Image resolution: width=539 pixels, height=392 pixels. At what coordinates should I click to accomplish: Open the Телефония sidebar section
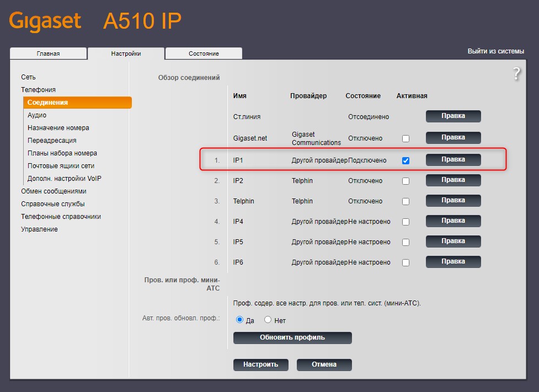[x=38, y=90]
